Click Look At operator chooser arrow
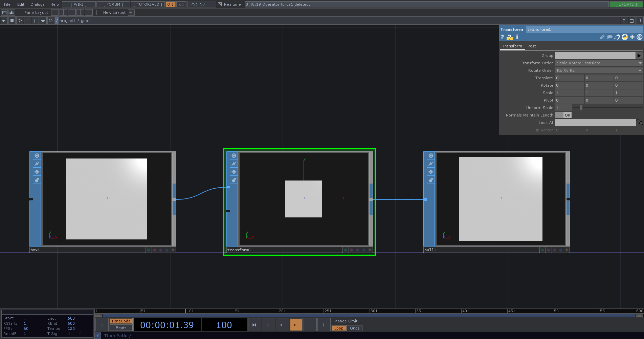 pos(639,122)
